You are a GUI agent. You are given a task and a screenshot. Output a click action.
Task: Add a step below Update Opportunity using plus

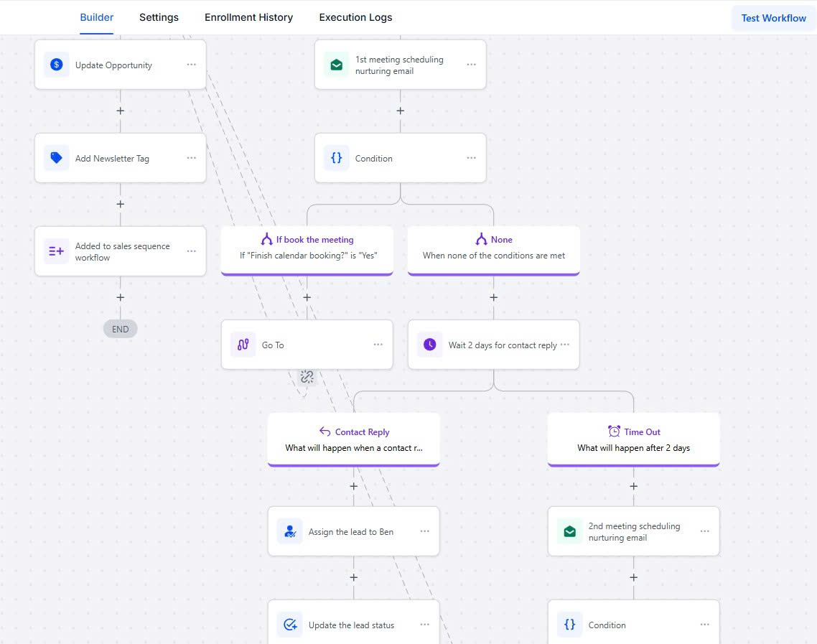pos(121,111)
